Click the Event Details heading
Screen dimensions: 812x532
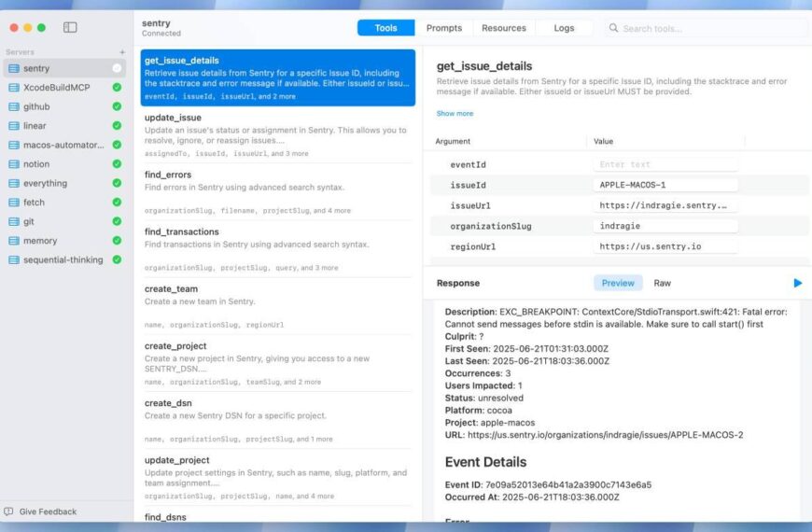tap(485, 462)
